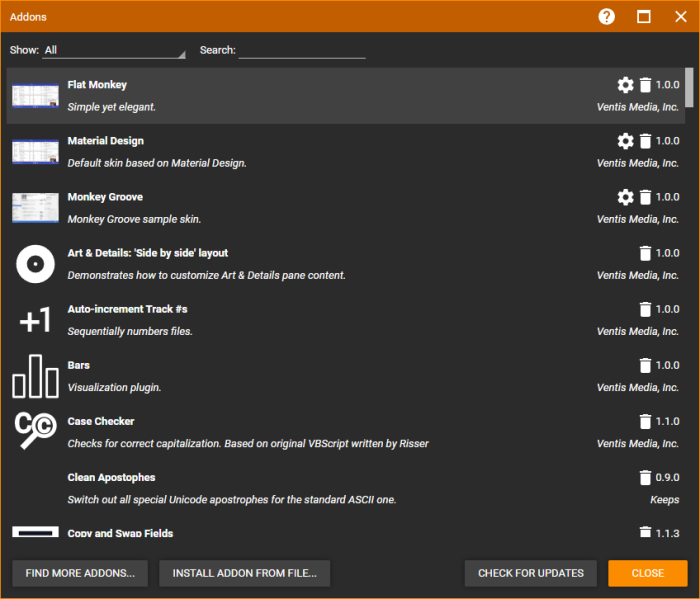Maximize the Addons dialog window
The height and width of the screenshot is (599, 700).
pyautogui.click(x=643, y=17)
